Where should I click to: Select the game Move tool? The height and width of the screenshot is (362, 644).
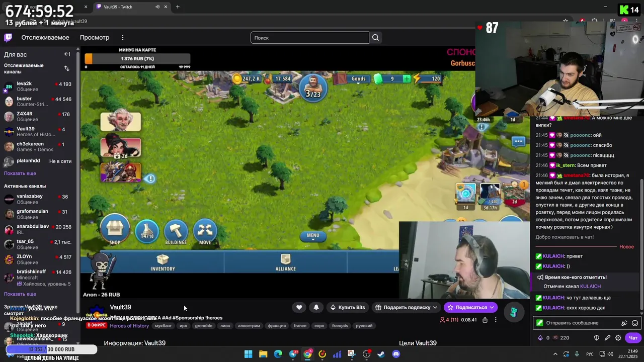[205, 231]
